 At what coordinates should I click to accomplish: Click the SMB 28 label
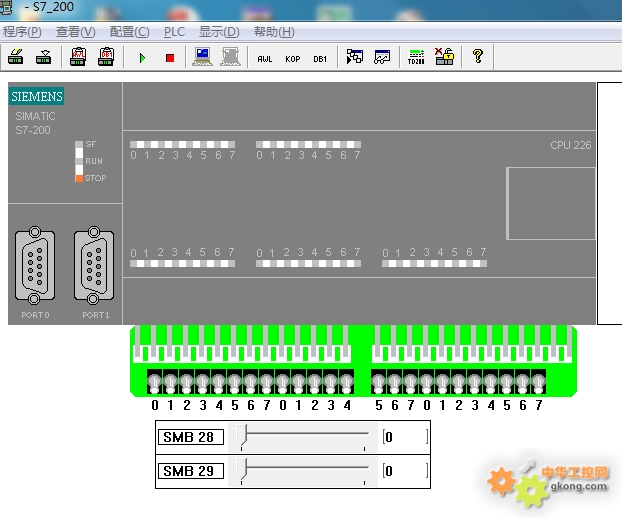point(190,437)
